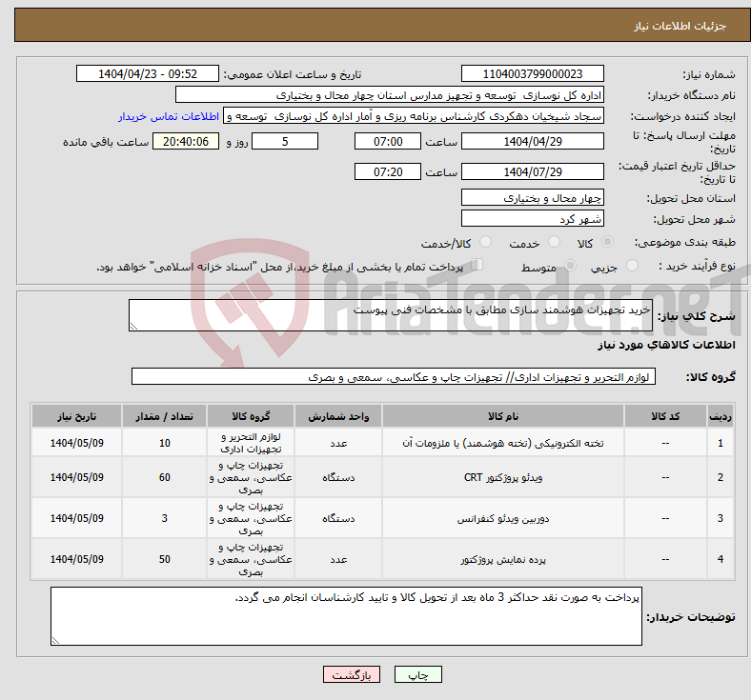Click the buyer notes text area
The height and width of the screenshot is (700, 751).
[x=346, y=616]
